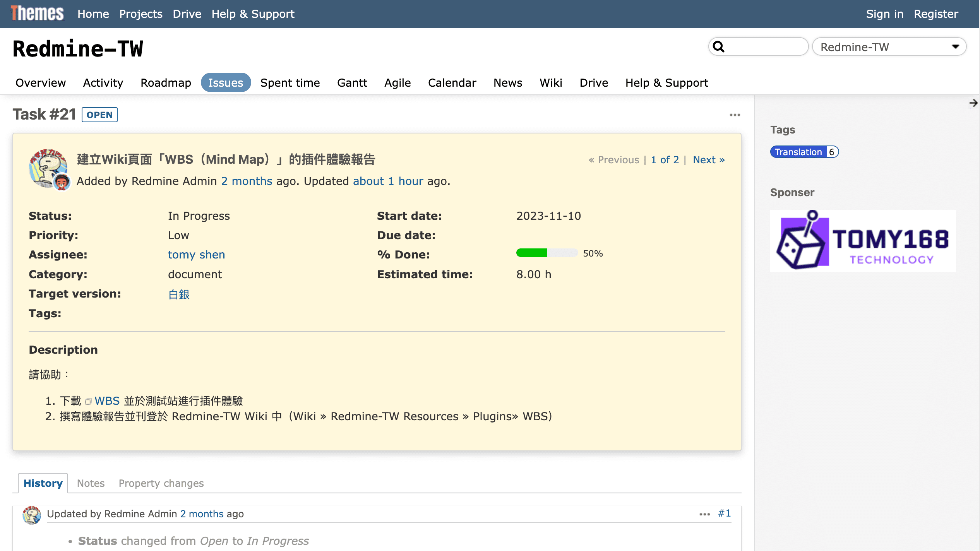The width and height of the screenshot is (980, 551).
Task: Open assignee tomy shen profile link
Action: pyautogui.click(x=196, y=255)
